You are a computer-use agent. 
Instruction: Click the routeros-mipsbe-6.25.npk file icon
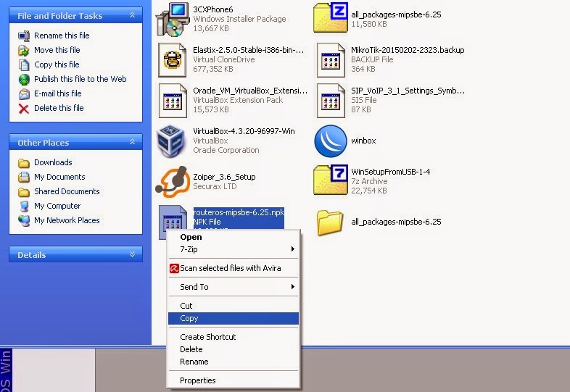[173, 222]
